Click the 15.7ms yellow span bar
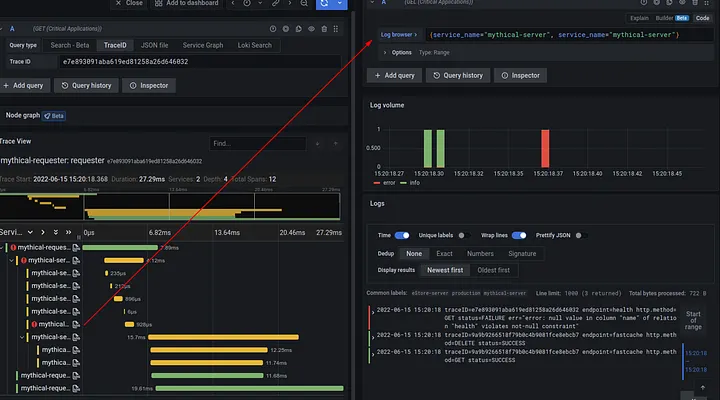Image resolution: width=720 pixels, height=400 pixels. 223,337
